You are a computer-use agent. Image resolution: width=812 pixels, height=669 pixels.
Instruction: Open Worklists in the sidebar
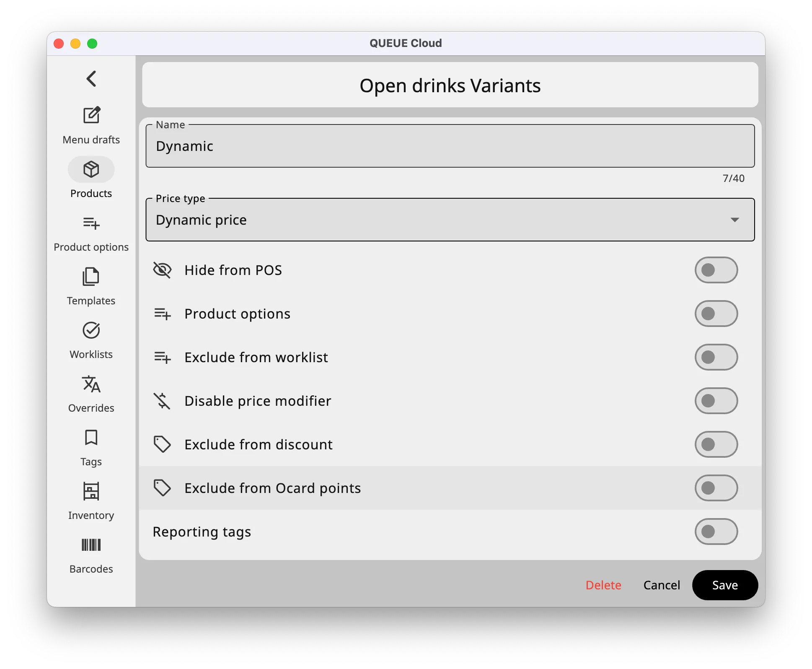point(91,341)
